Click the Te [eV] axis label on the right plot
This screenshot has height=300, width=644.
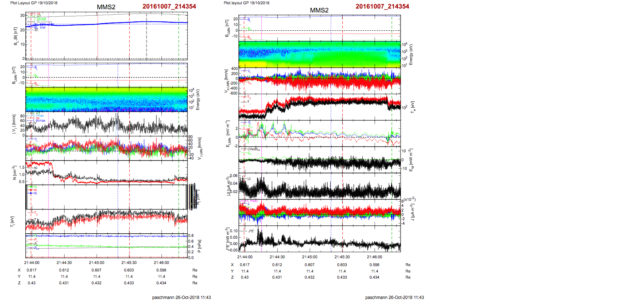click(x=413, y=107)
